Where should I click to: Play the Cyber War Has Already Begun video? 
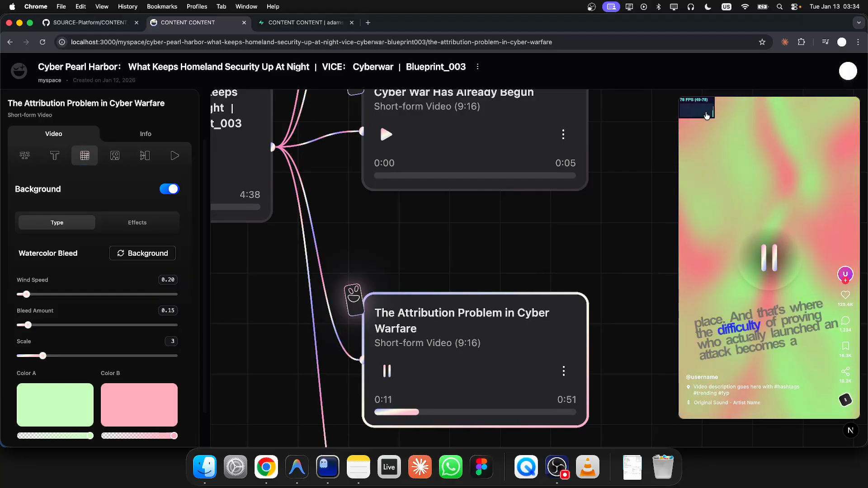pos(386,134)
